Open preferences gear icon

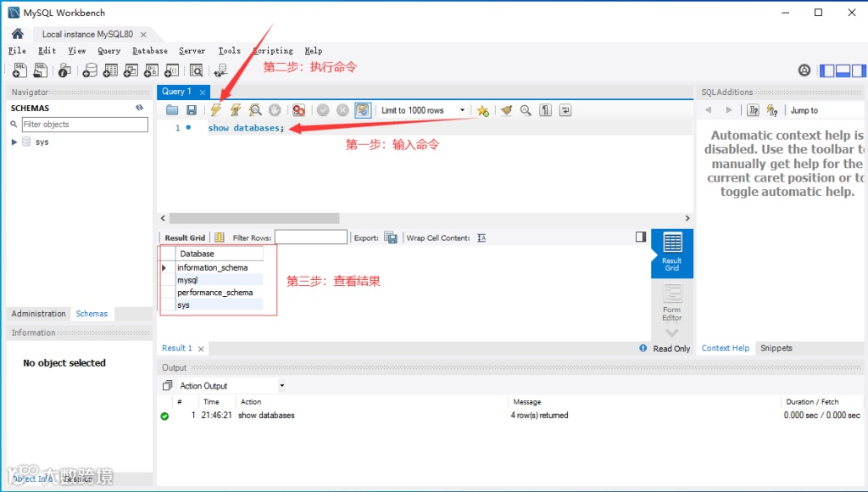[804, 70]
